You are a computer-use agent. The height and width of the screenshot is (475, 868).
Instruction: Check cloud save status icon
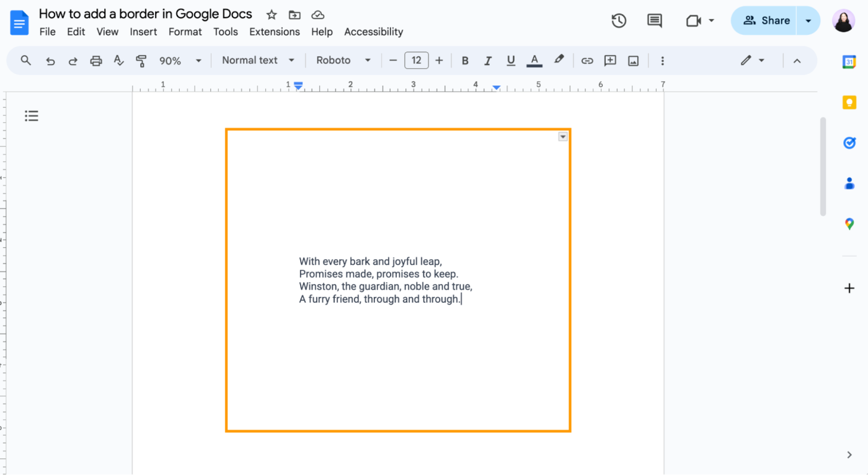pyautogui.click(x=317, y=15)
